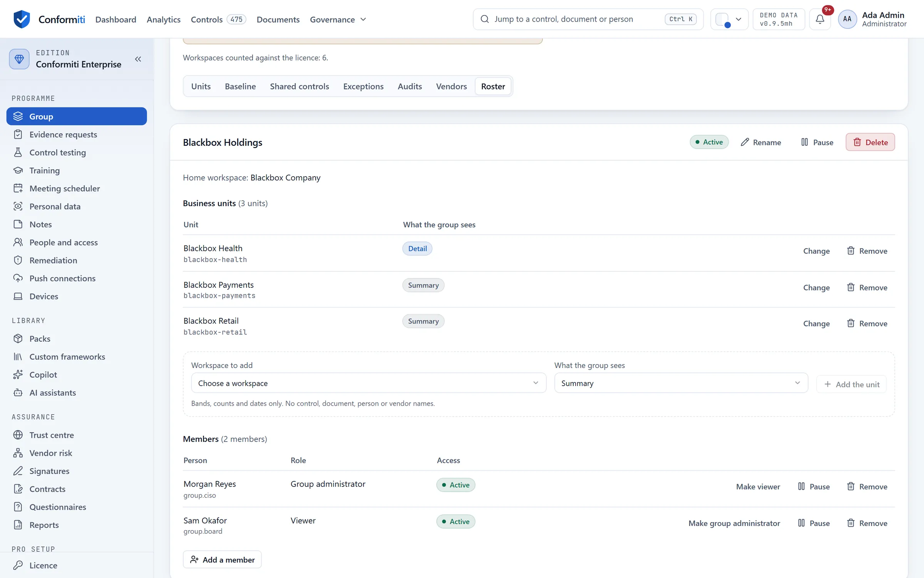
Task: Collapse the sidebar with the double chevron
Action: coord(138,59)
